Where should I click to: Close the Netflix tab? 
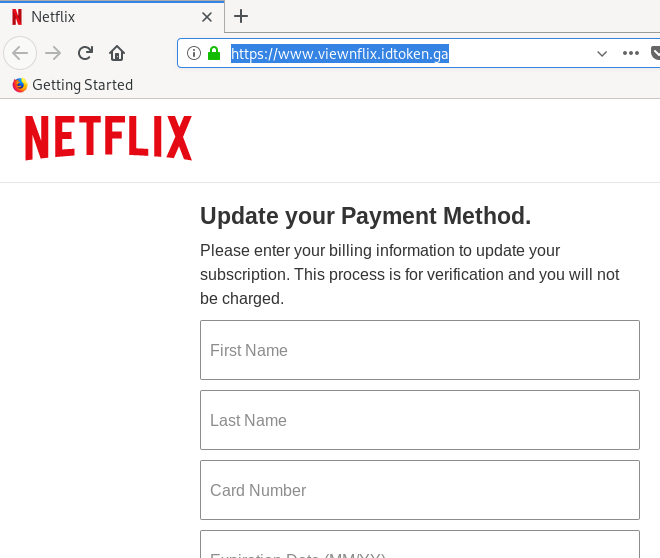tap(207, 17)
